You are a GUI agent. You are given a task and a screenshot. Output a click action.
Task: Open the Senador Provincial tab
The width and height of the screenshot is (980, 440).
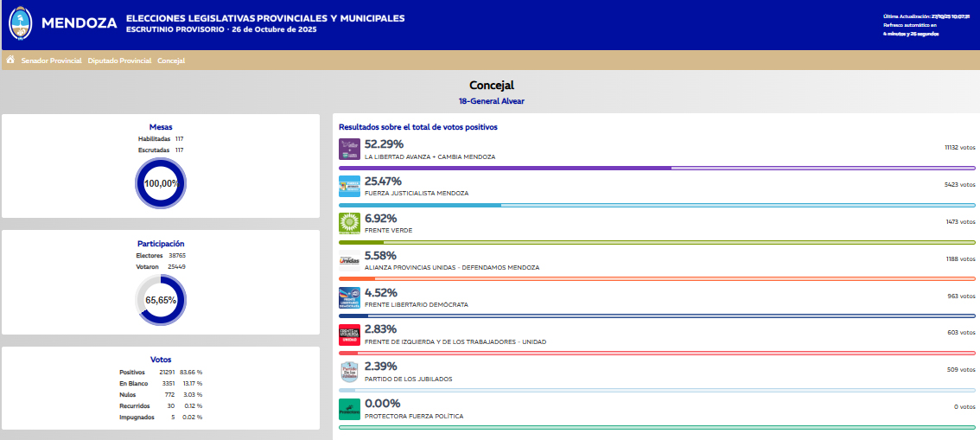[x=52, y=61]
